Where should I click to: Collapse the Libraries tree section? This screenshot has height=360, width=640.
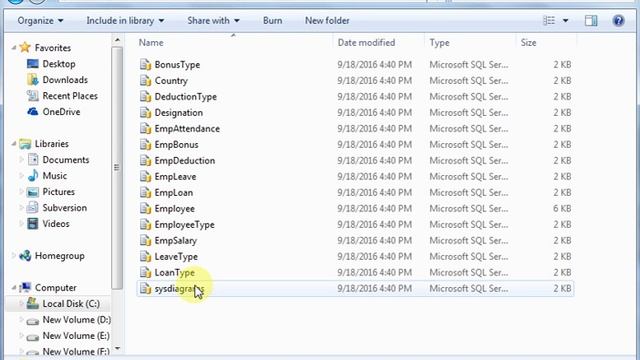[x=14, y=144]
